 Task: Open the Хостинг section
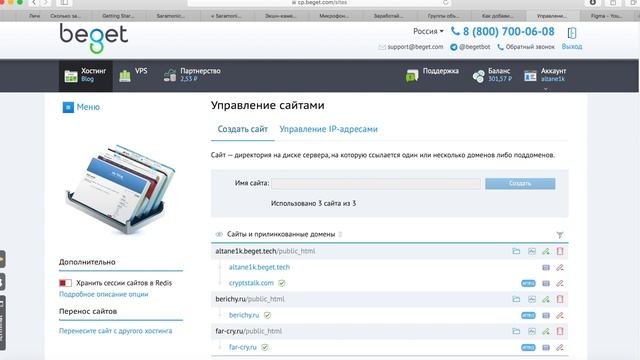point(85,76)
